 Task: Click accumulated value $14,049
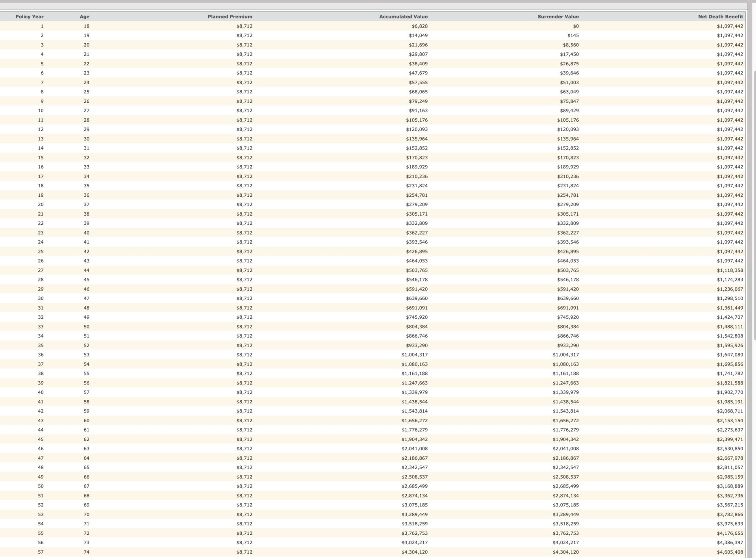418,35
